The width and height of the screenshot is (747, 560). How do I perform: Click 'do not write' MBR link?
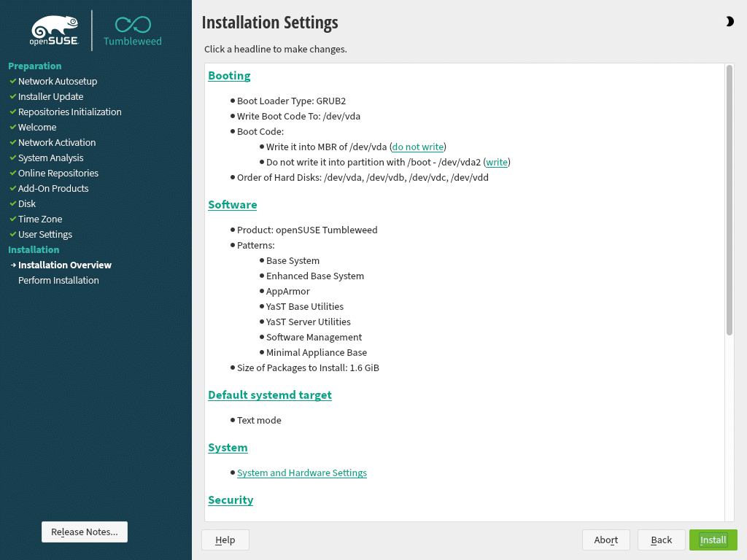tap(418, 147)
